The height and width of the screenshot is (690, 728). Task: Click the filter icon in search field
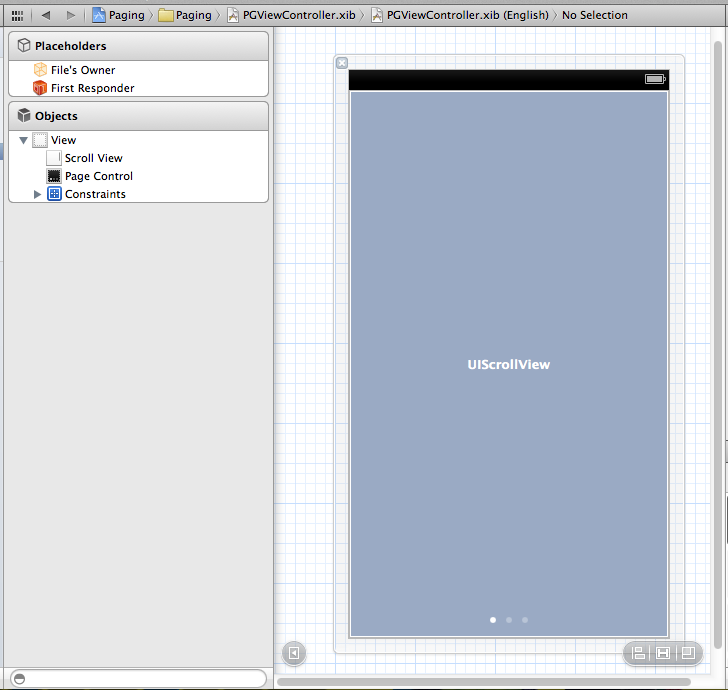[x=19, y=679]
